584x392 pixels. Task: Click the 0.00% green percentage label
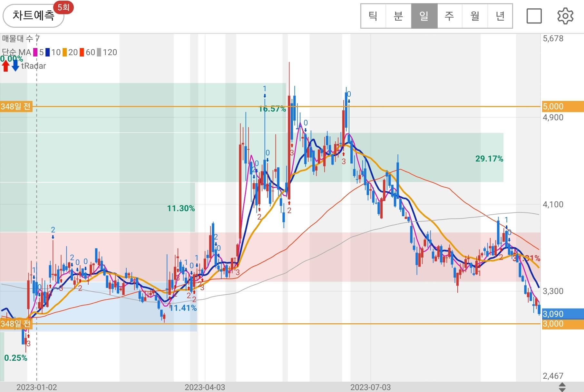pos(12,59)
